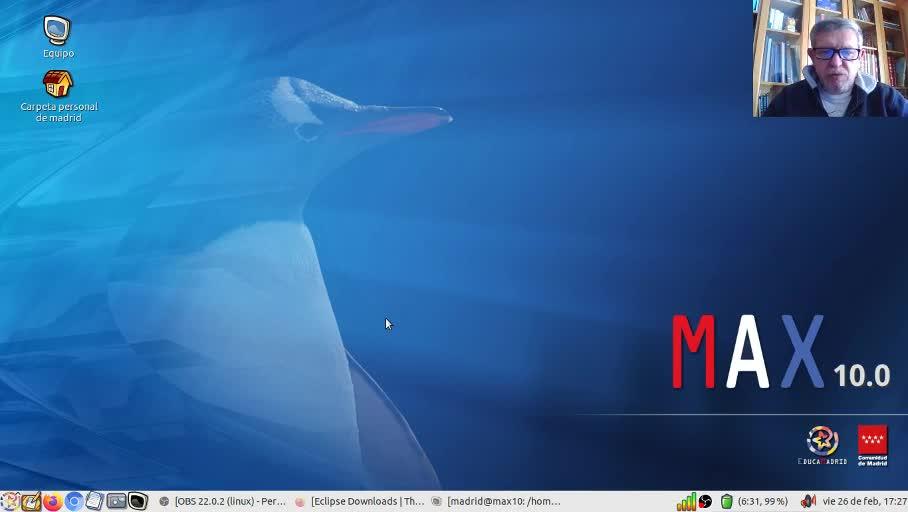Launch Firefox from the panel
This screenshot has height=512, width=908.
click(53, 502)
